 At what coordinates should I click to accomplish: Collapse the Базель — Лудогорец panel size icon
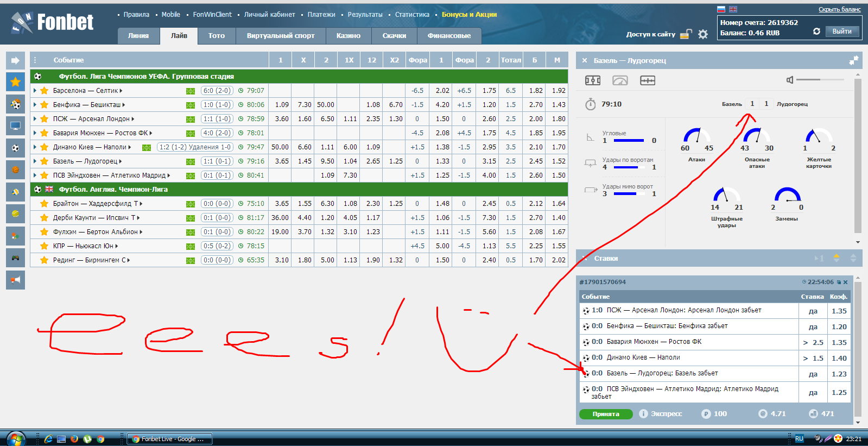(854, 60)
